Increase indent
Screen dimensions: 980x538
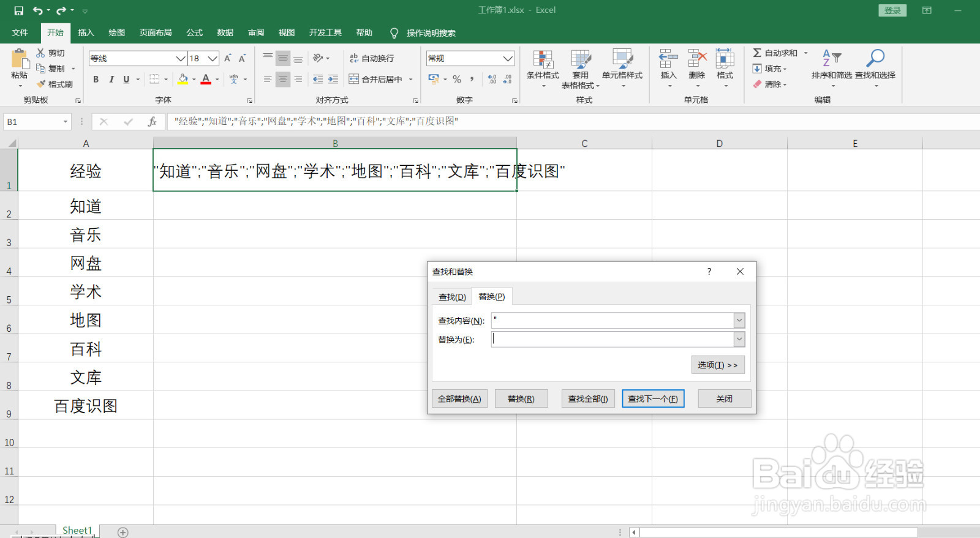[x=333, y=79]
